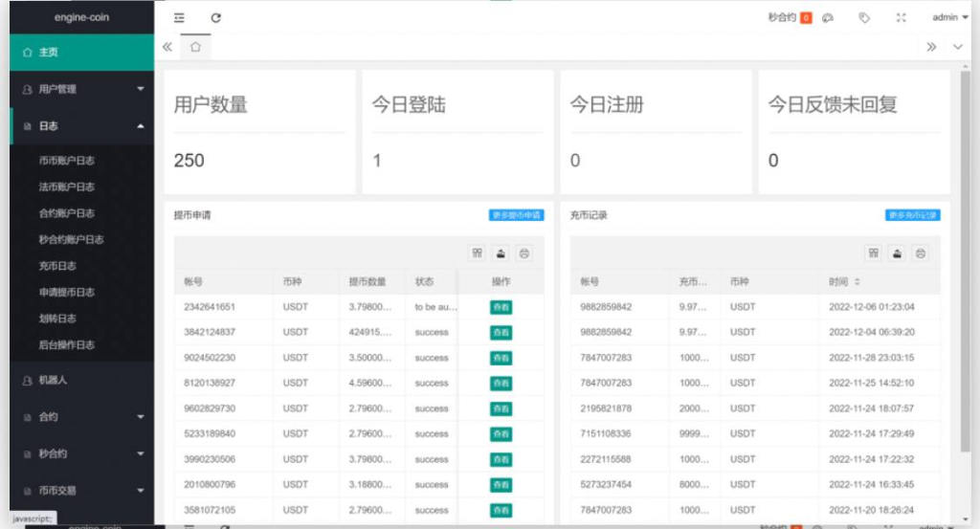
Task: Click 查看 for account 2010800796
Action: [x=501, y=485]
